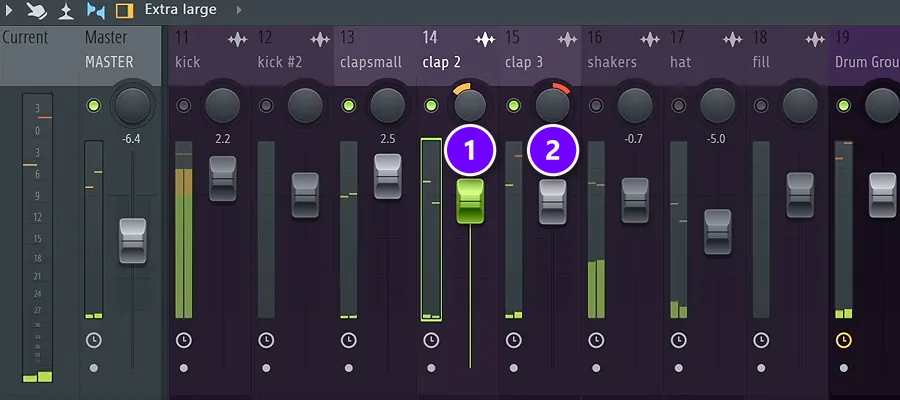Click the latency clock icon on clap 2 track
Screen dimensions: 900x400
point(431,340)
